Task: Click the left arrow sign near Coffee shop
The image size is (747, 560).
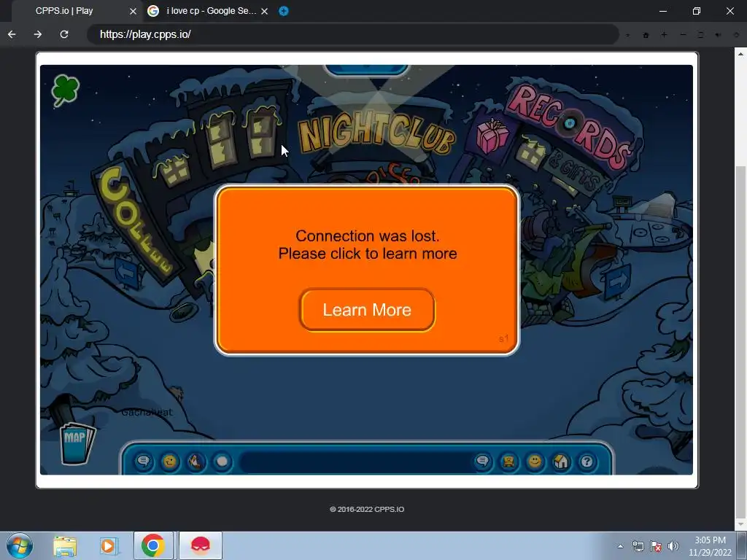Action: coord(127,273)
